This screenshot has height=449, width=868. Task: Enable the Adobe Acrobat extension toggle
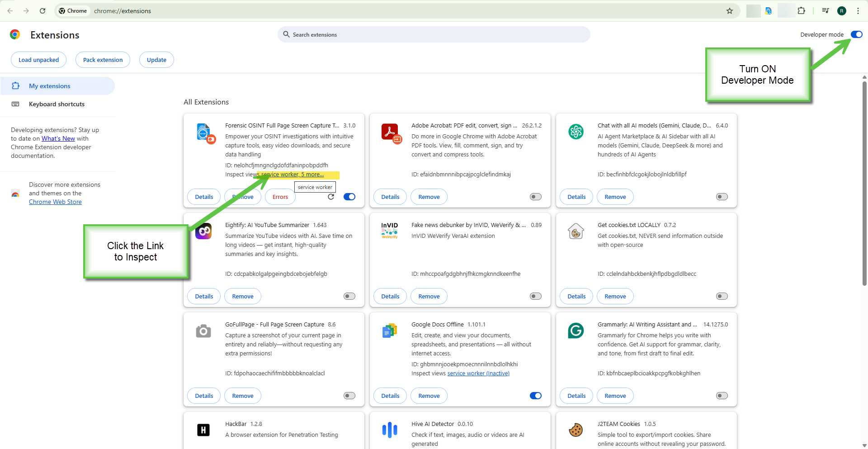point(536,197)
